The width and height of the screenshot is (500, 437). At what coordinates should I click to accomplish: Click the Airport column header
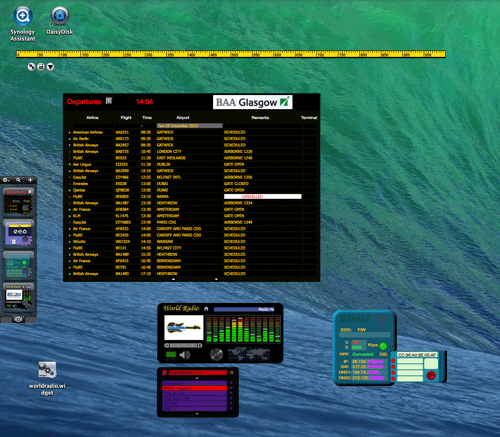click(x=183, y=117)
